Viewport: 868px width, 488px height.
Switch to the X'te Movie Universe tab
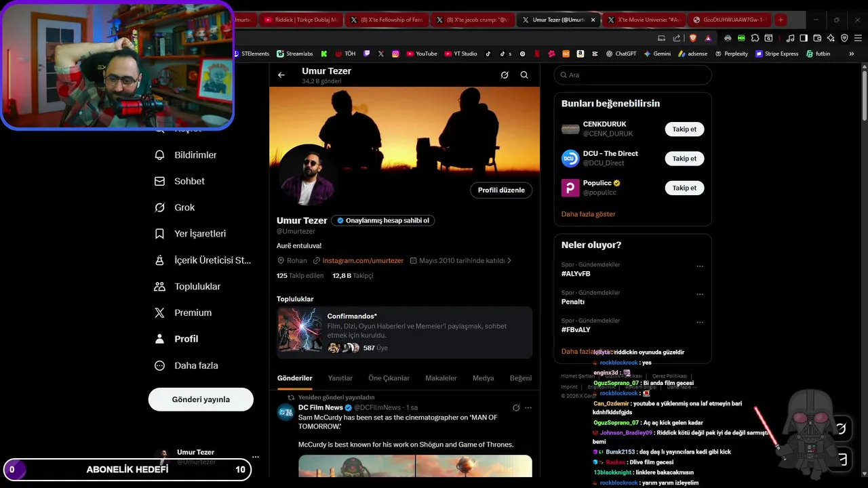tap(644, 20)
